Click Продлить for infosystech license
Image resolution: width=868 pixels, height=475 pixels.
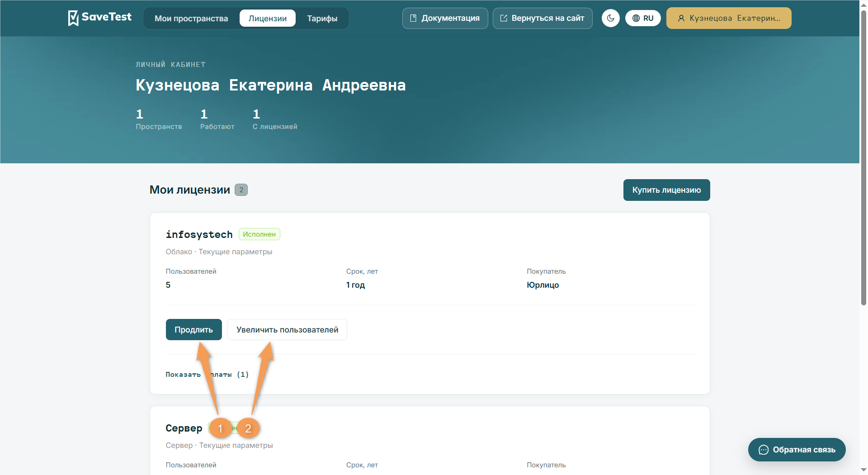[193, 329]
